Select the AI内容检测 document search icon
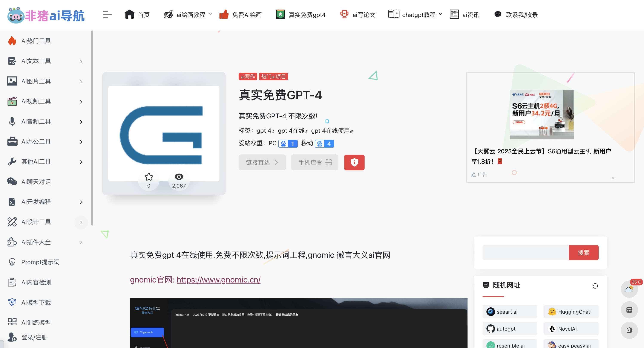The image size is (644, 348). [x=12, y=282]
